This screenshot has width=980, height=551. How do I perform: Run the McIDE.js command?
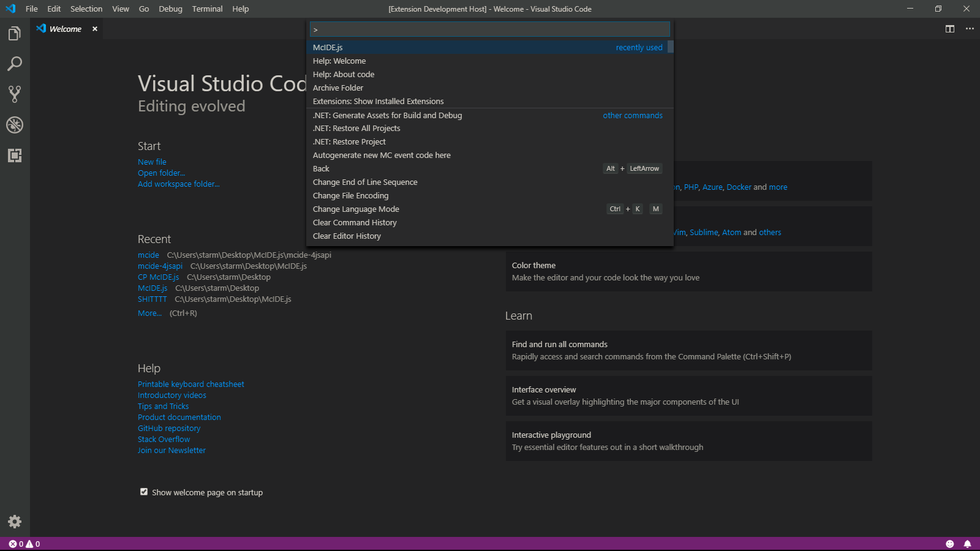(488, 47)
